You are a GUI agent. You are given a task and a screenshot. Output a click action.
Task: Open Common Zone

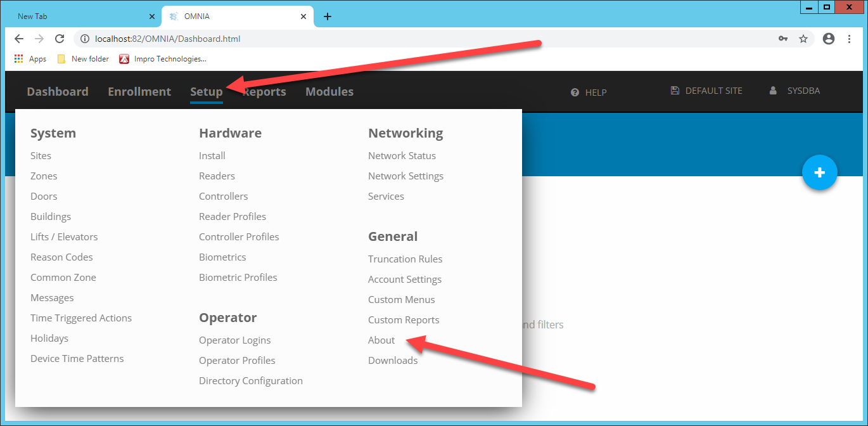tap(63, 278)
